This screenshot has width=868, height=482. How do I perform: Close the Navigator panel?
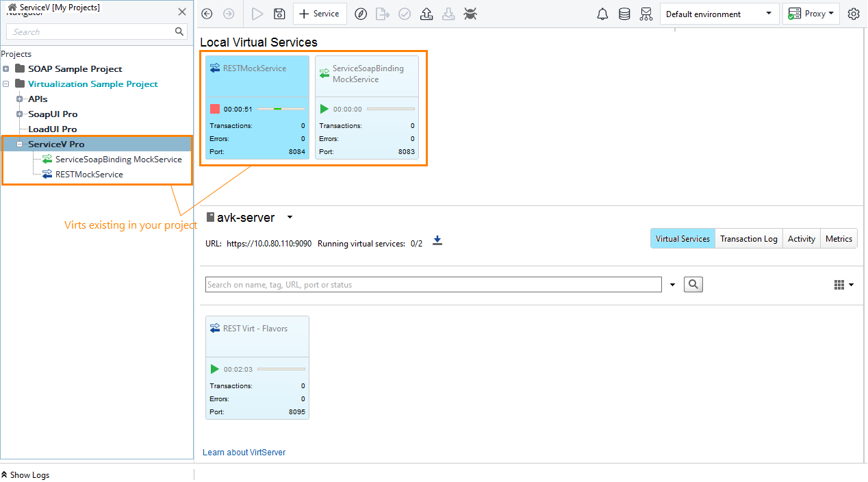click(182, 12)
